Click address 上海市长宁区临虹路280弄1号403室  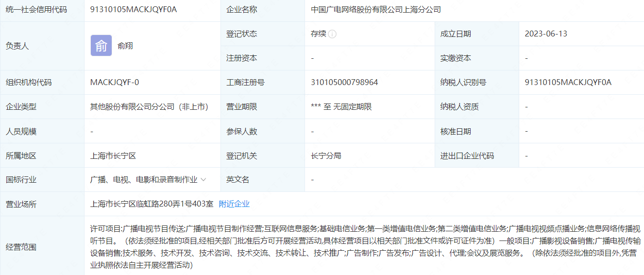tap(152, 204)
